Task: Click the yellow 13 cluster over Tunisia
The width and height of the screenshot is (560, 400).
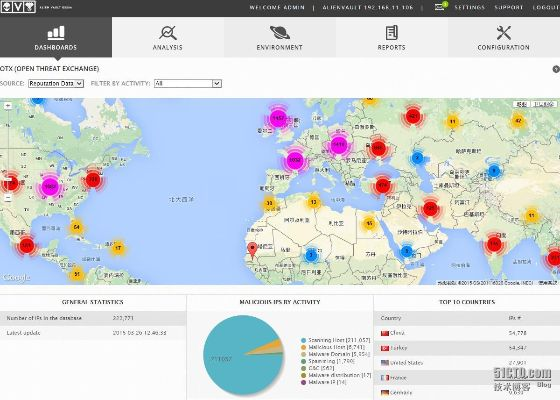Action: [x=313, y=202]
